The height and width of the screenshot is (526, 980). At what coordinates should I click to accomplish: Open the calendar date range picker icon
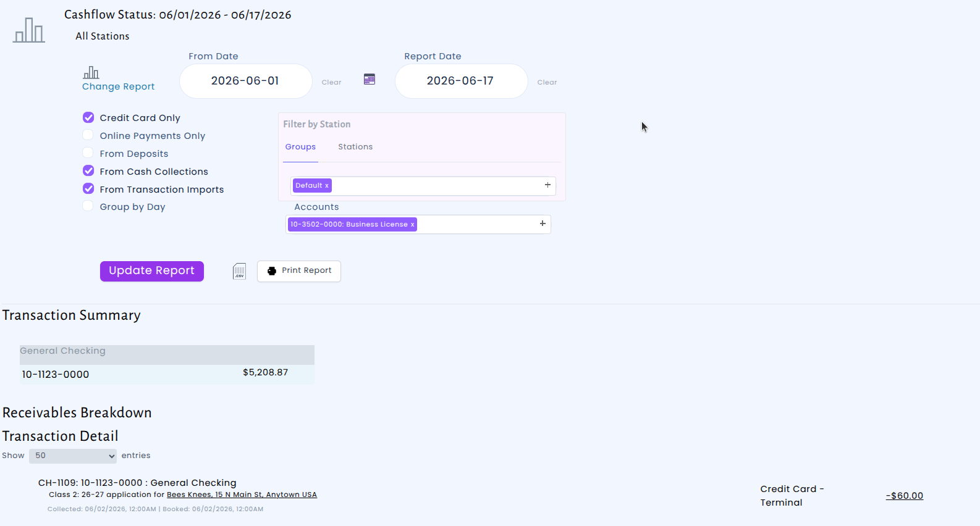tap(370, 79)
